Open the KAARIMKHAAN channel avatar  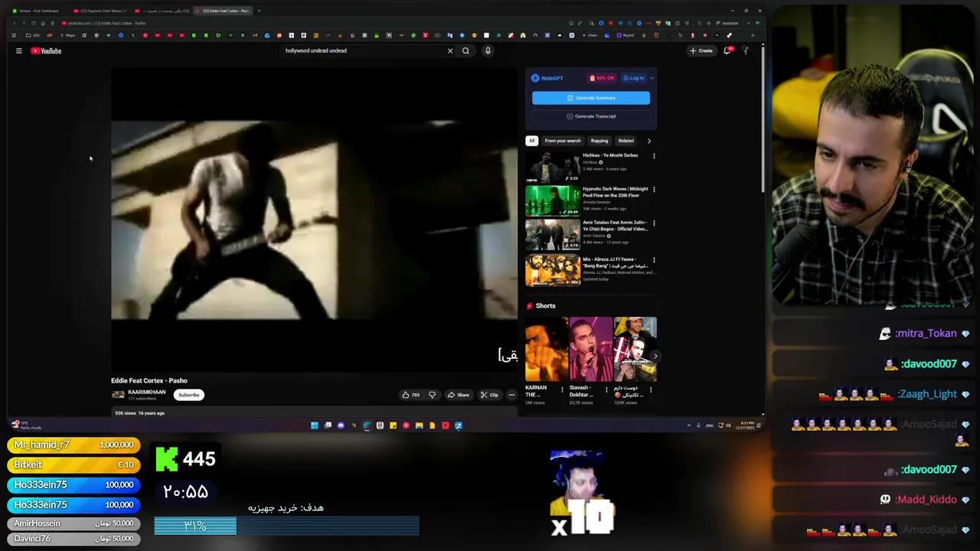[x=118, y=395]
